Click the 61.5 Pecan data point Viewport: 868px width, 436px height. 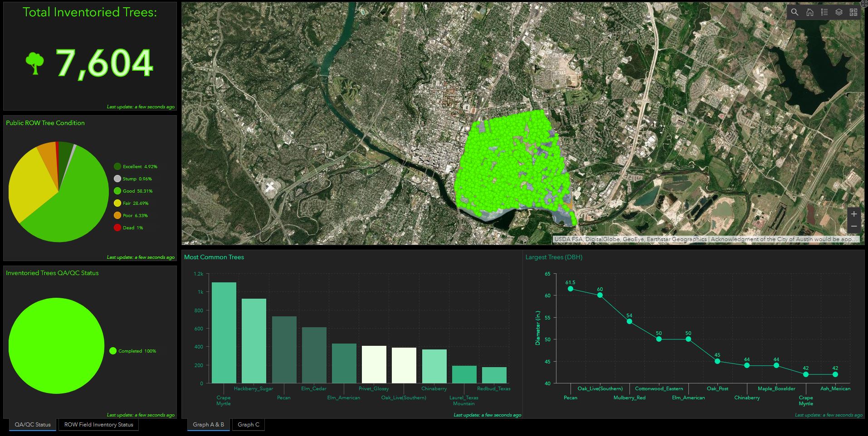coord(571,289)
